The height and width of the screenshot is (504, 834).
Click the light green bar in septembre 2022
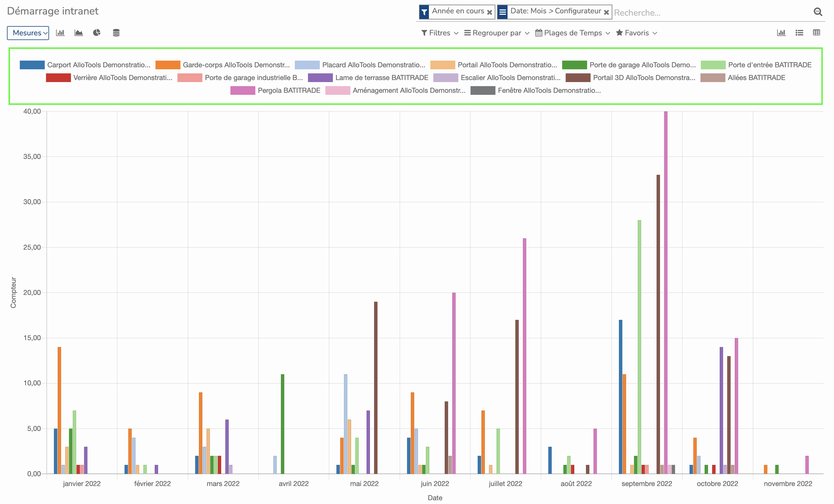pos(639,347)
